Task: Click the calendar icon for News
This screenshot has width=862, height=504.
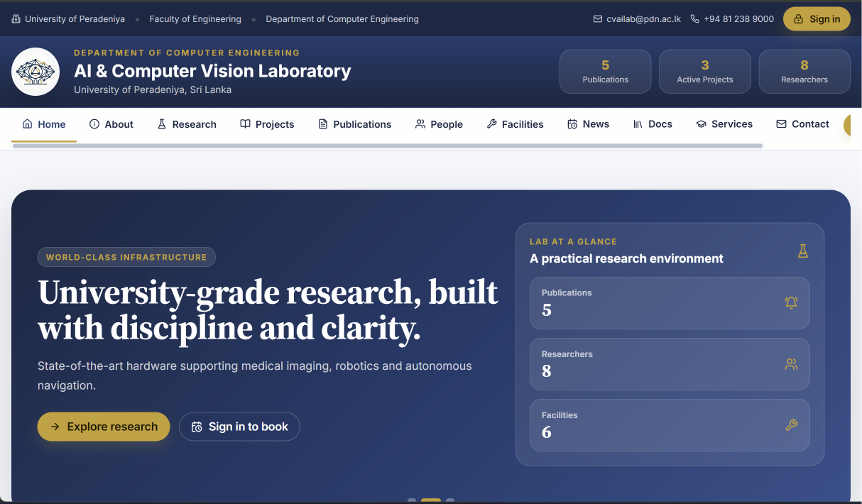Action: [572, 124]
